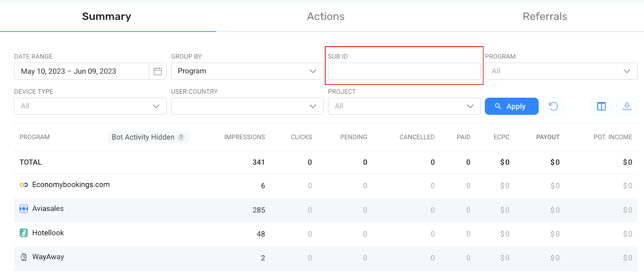
Task: Click the date range text field
Action: [x=81, y=71]
